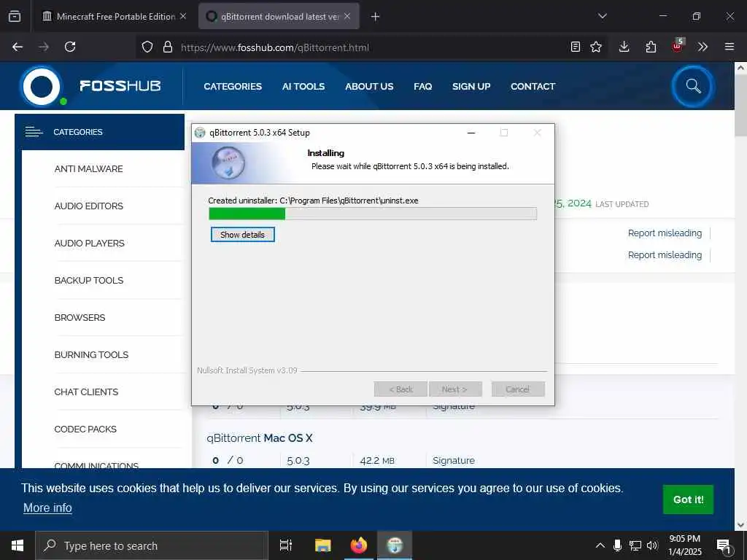This screenshot has height=560, width=747.
Task: Open ABOUT US navigation item
Action: coord(369,87)
